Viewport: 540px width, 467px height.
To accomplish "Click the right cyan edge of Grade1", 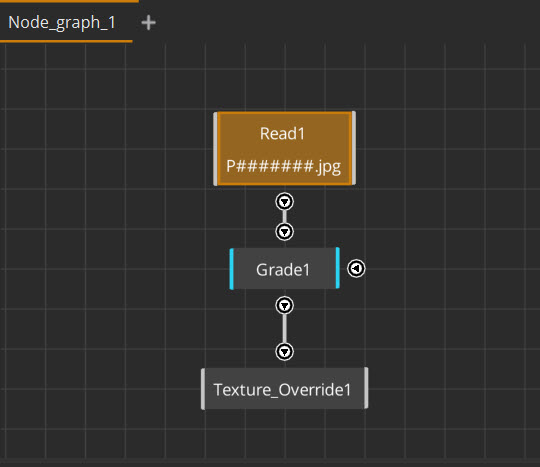I will point(338,268).
